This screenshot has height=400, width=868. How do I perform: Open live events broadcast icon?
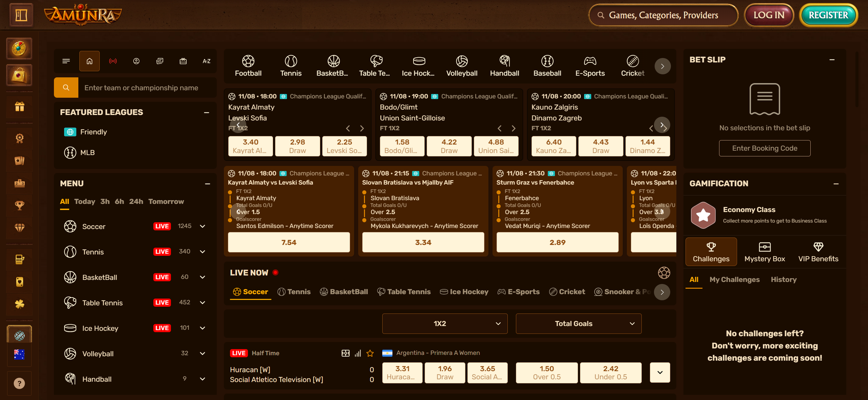(113, 61)
